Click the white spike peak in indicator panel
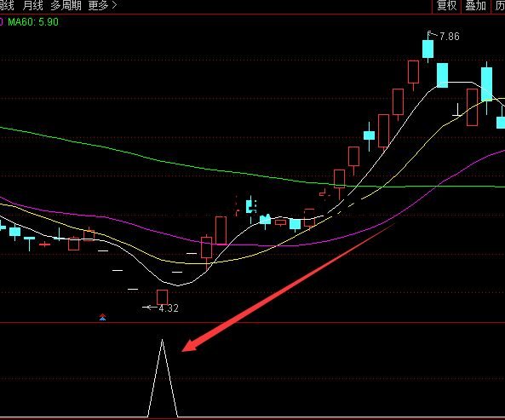 162,340
